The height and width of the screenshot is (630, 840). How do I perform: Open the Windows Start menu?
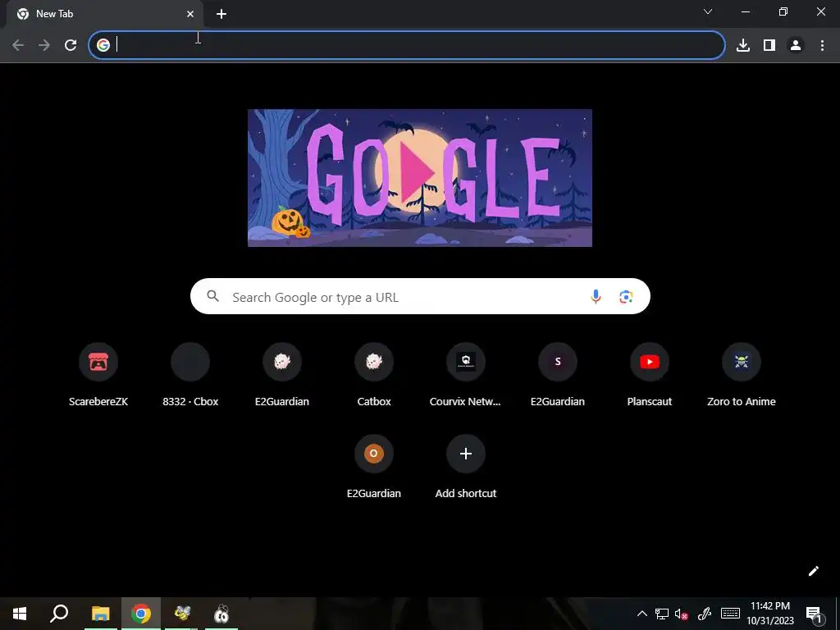click(x=20, y=614)
